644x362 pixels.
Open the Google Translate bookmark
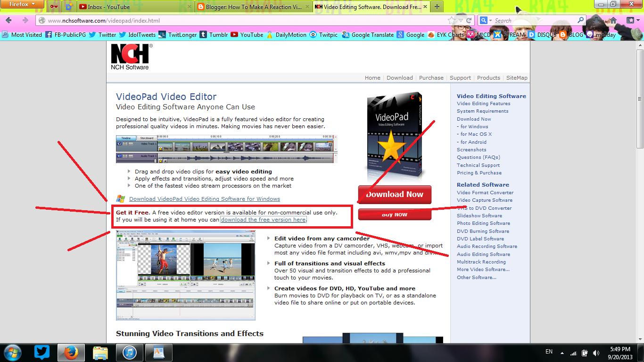368,35
